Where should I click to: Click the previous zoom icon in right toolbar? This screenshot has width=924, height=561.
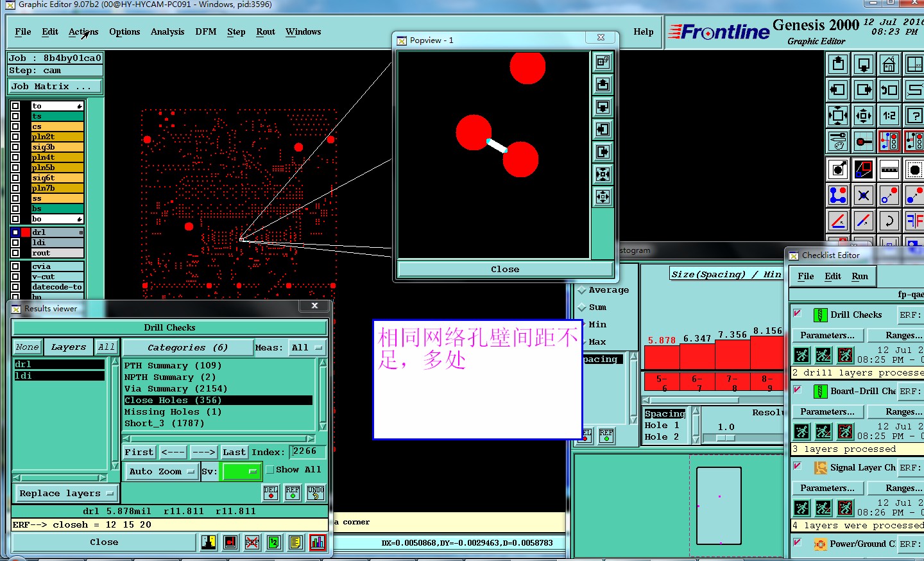click(x=889, y=90)
